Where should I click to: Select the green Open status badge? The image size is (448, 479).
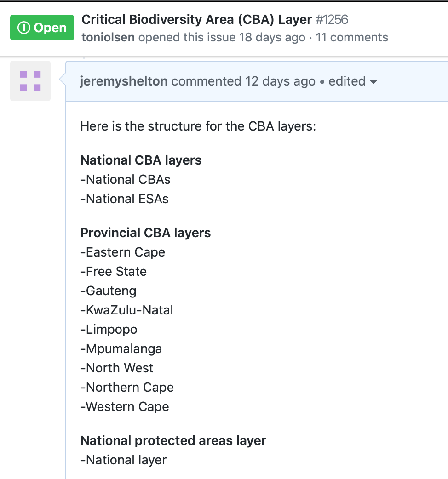point(42,28)
